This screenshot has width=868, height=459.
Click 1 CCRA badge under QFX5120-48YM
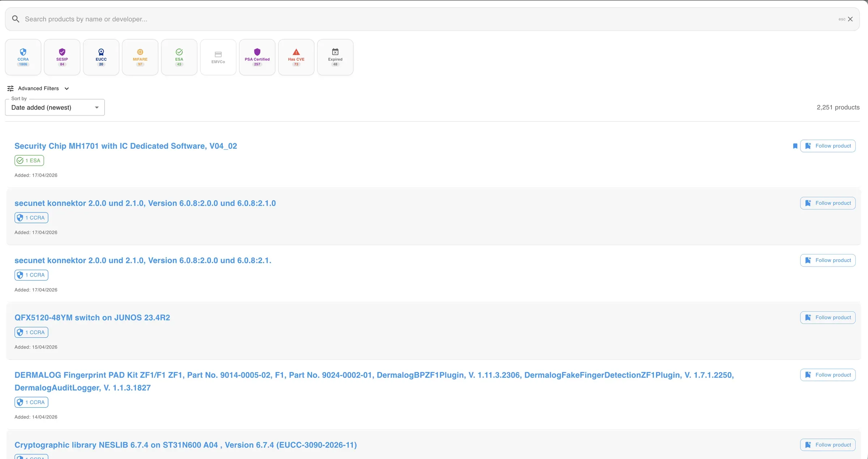click(x=31, y=332)
